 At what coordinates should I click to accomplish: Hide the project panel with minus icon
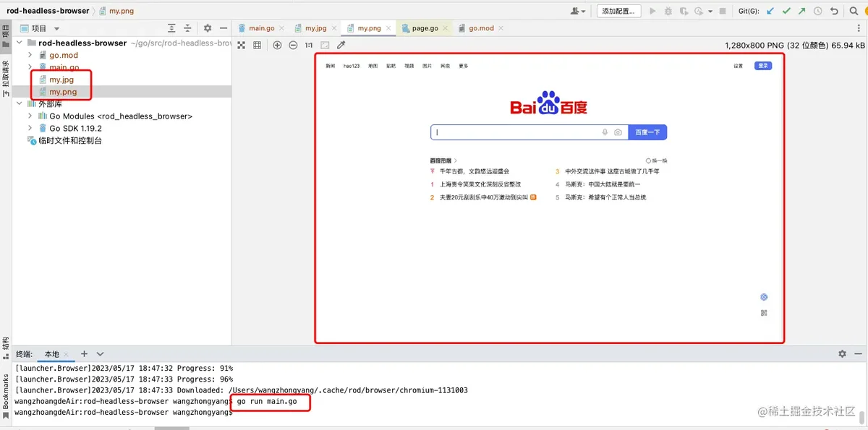click(x=224, y=28)
